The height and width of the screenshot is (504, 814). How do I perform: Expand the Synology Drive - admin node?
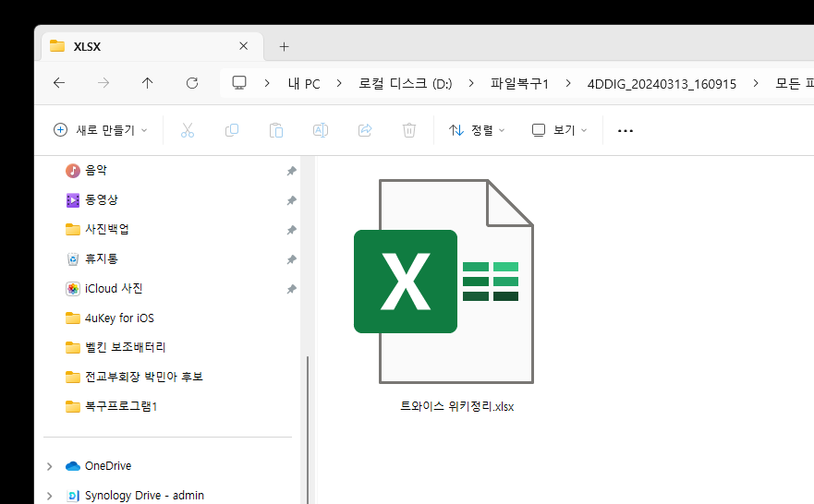tap(49, 496)
